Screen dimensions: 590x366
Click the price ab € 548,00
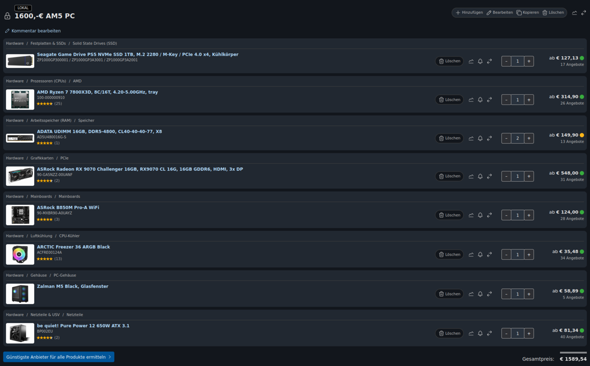click(563, 173)
